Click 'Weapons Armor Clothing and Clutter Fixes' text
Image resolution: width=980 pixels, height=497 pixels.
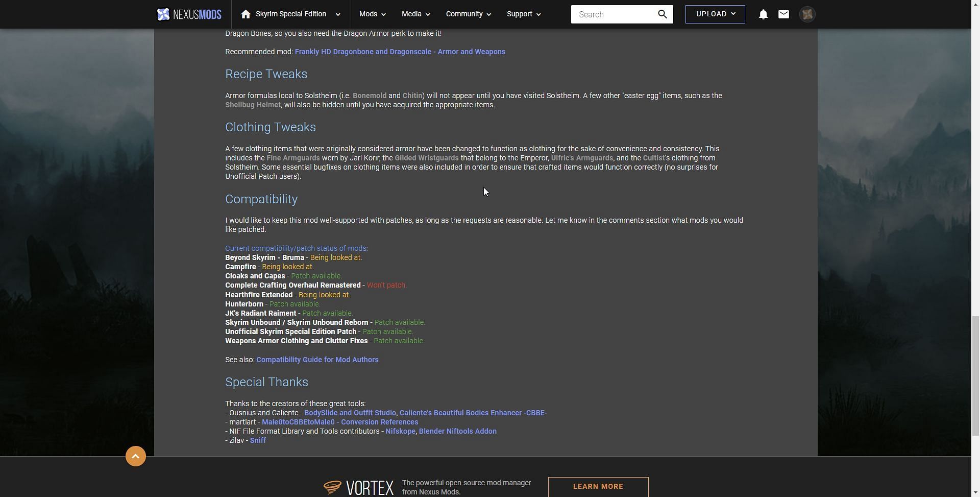pos(297,341)
